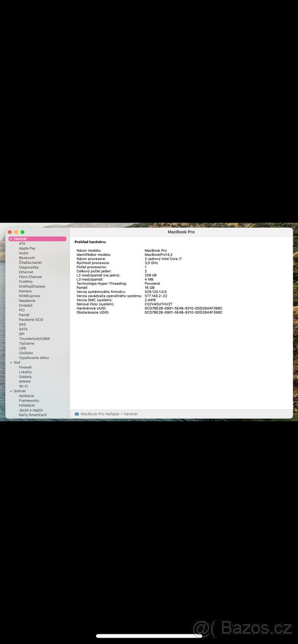298x644 pixels.
Task: Open the SAS entry
Action: [22, 325]
